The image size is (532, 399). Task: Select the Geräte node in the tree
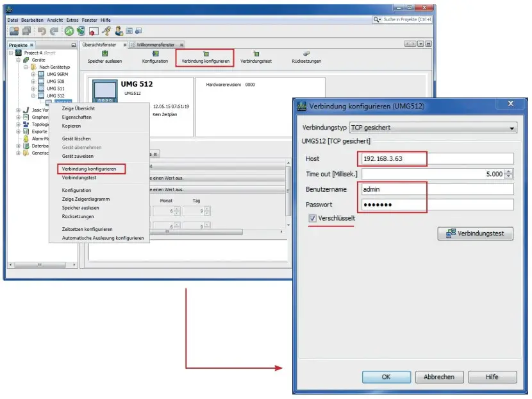click(x=38, y=60)
